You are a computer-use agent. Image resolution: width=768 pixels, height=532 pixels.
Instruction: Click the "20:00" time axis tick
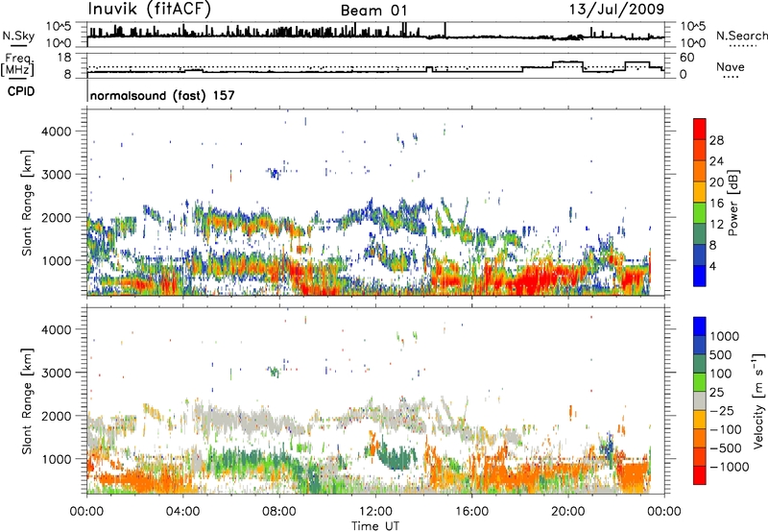(x=568, y=512)
